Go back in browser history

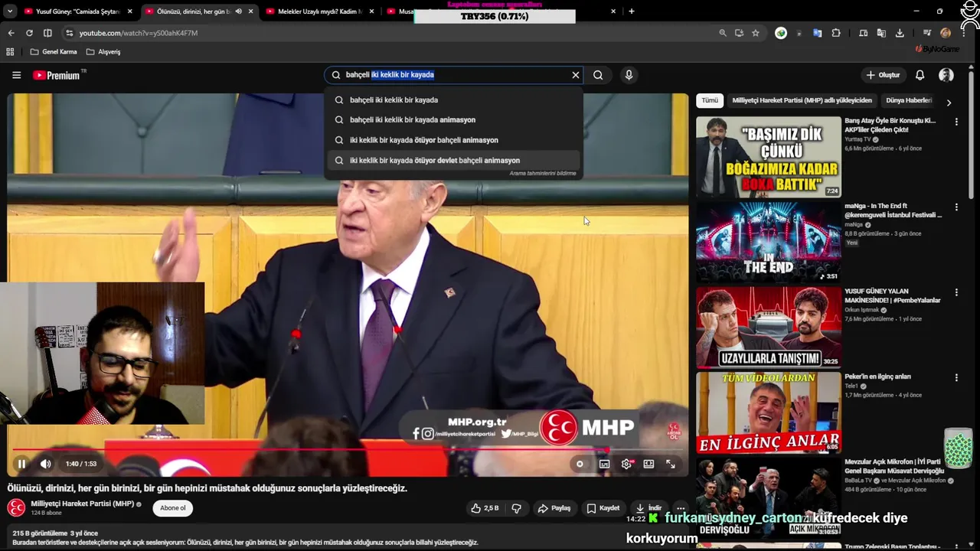(x=11, y=33)
